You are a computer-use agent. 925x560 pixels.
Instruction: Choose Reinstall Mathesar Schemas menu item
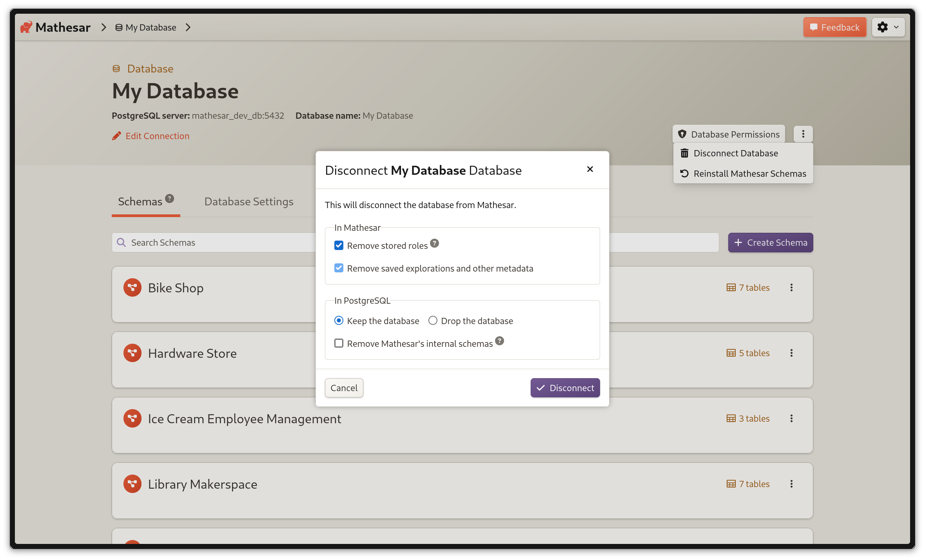[743, 174]
